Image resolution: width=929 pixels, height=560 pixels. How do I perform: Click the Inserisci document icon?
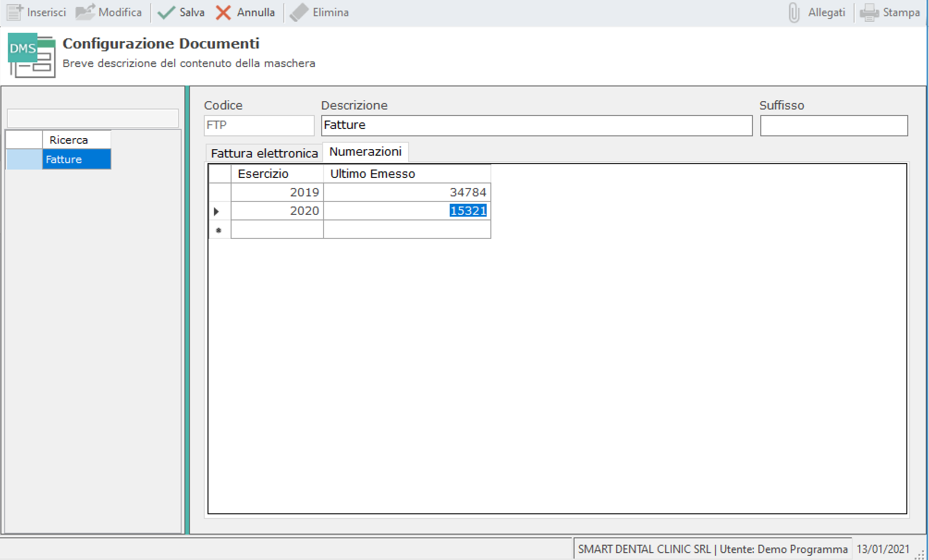click(x=15, y=12)
